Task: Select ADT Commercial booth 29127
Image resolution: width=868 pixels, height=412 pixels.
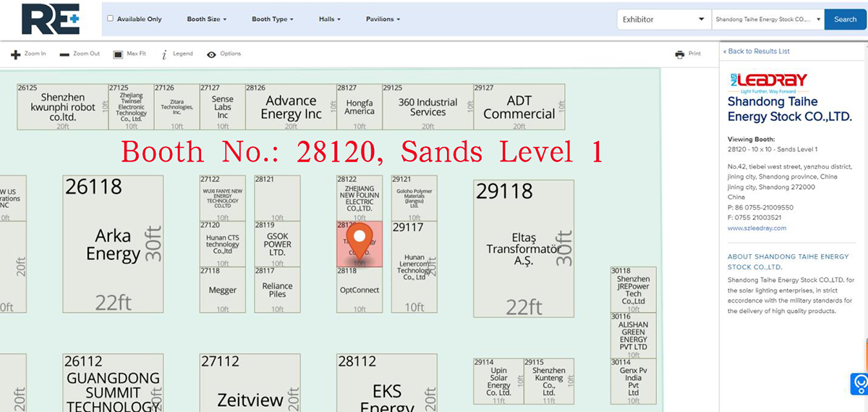Action: (519, 107)
